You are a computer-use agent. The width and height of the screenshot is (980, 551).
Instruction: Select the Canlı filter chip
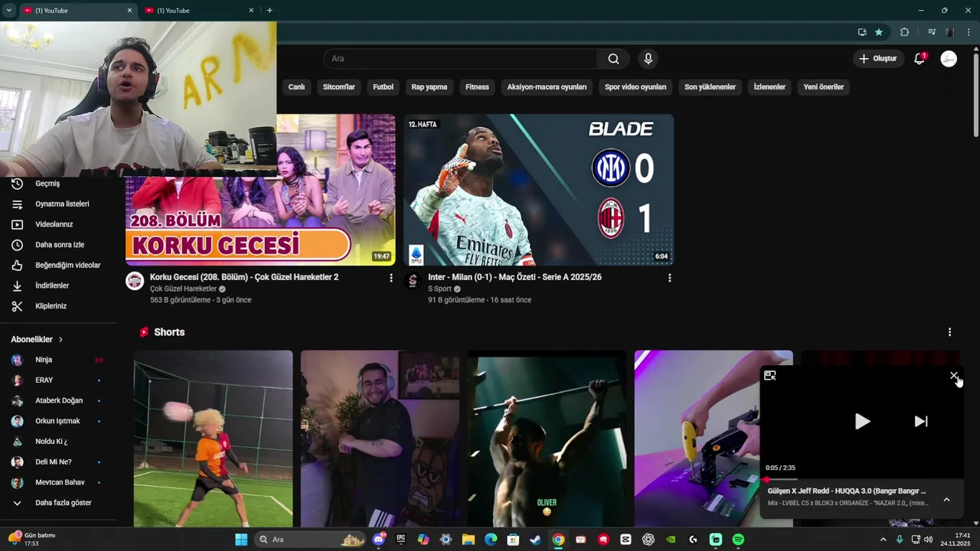pyautogui.click(x=296, y=87)
